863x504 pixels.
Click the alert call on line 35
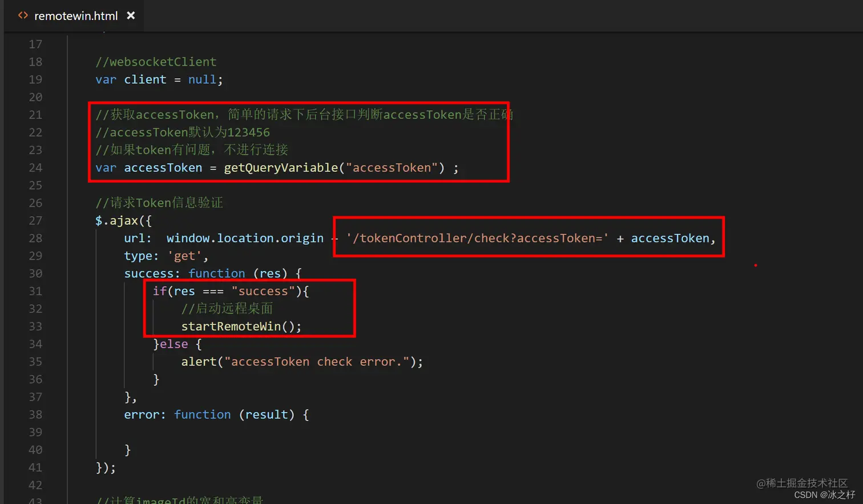coord(199,362)
